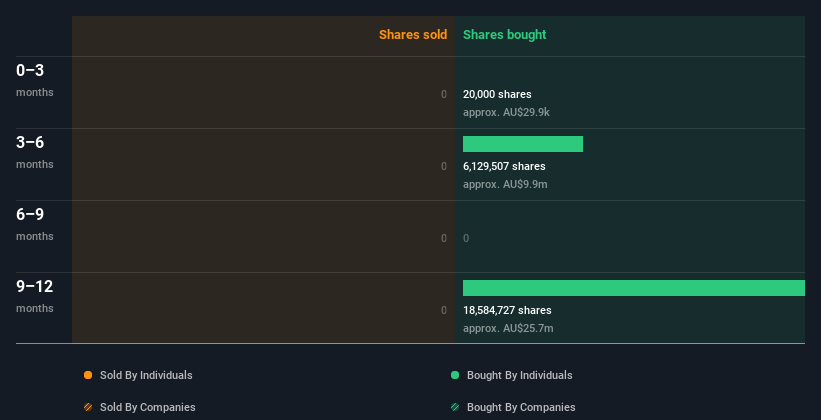Select the Bought By Individuals legend label
The height and width of the screenshot is (420, 821).
tap(519, 375)
